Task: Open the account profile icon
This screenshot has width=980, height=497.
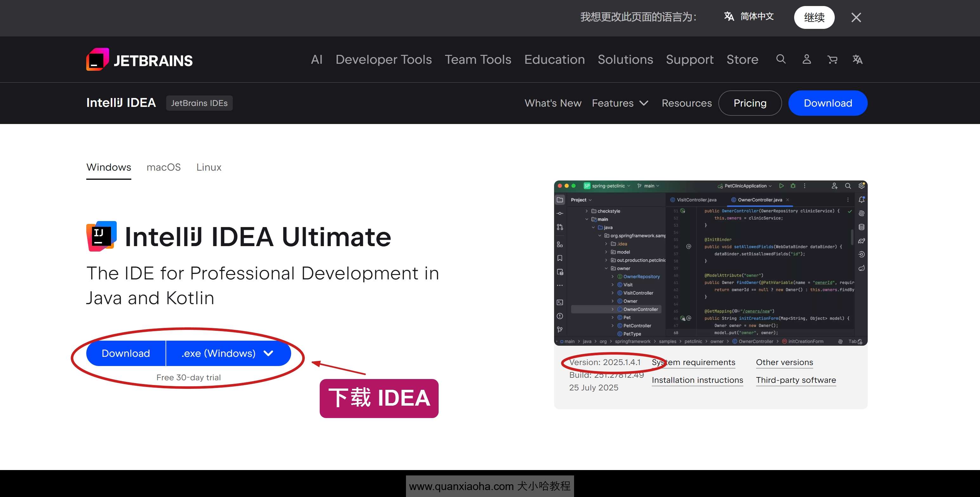Action: pyautogui.click(x=807, y=59)
